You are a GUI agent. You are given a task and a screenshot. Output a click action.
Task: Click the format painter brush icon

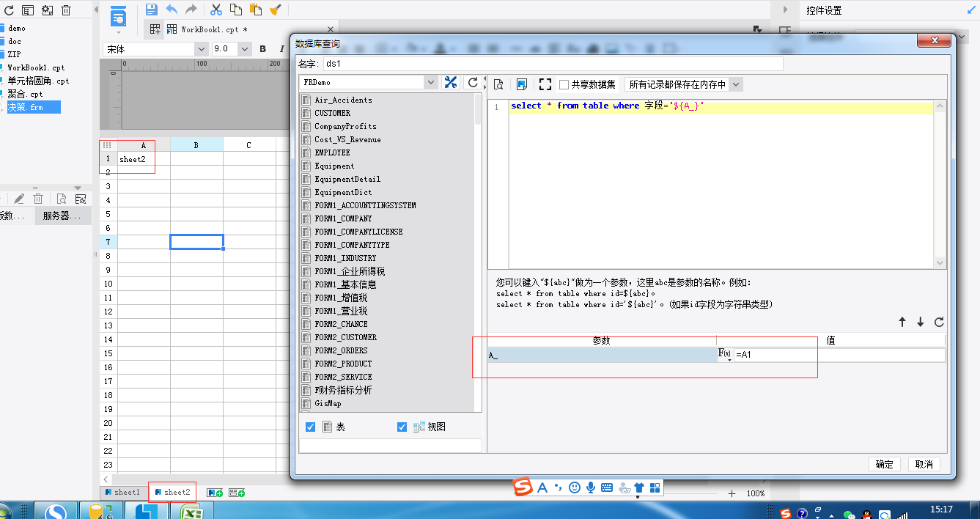(275, 10)
